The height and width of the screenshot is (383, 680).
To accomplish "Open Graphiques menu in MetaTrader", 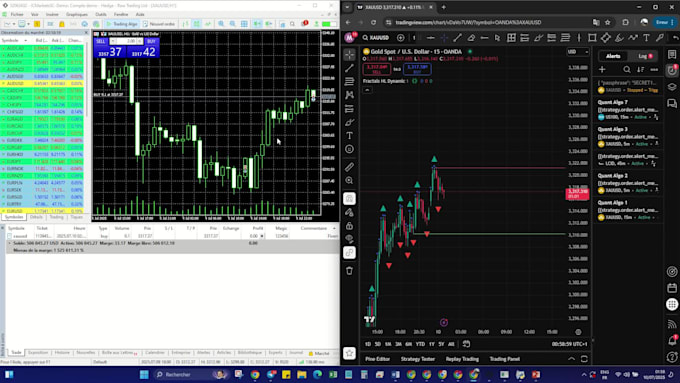I will pyautogui.click(x=77, y=14).
